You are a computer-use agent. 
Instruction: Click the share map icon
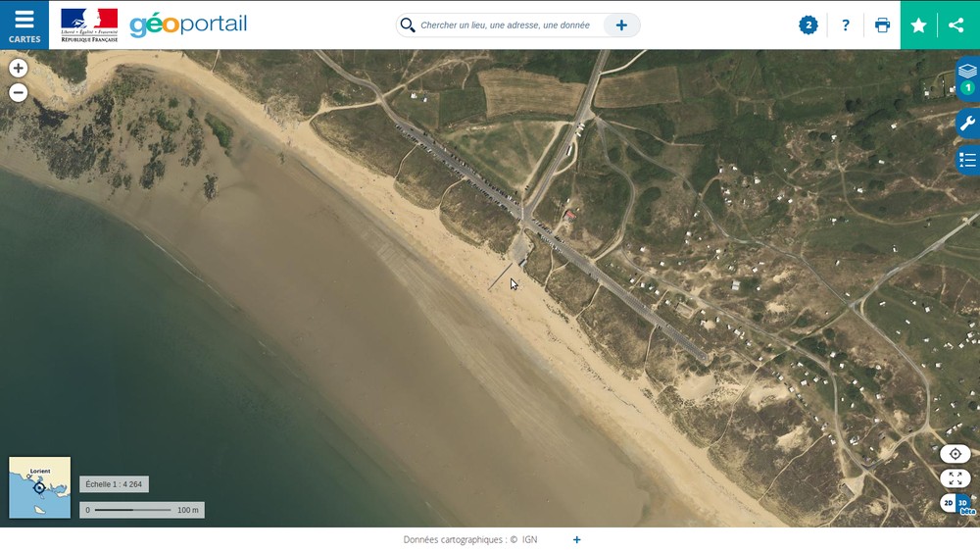coord(956,25)
